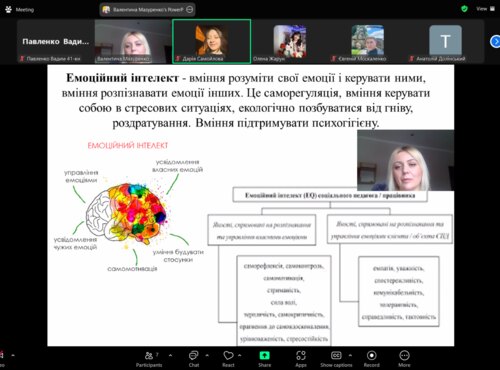500x370 pixels.
Task: Show next participants with the blue arrow
Action: tap(495, 42)
